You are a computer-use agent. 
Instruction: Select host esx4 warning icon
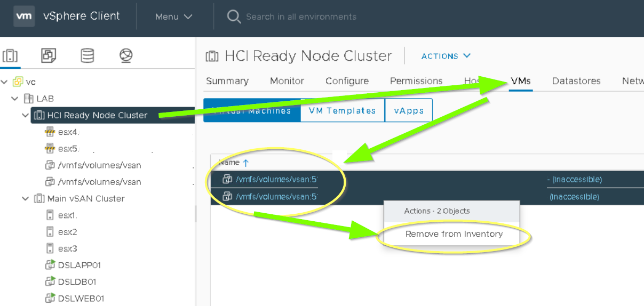coord(50,132)
